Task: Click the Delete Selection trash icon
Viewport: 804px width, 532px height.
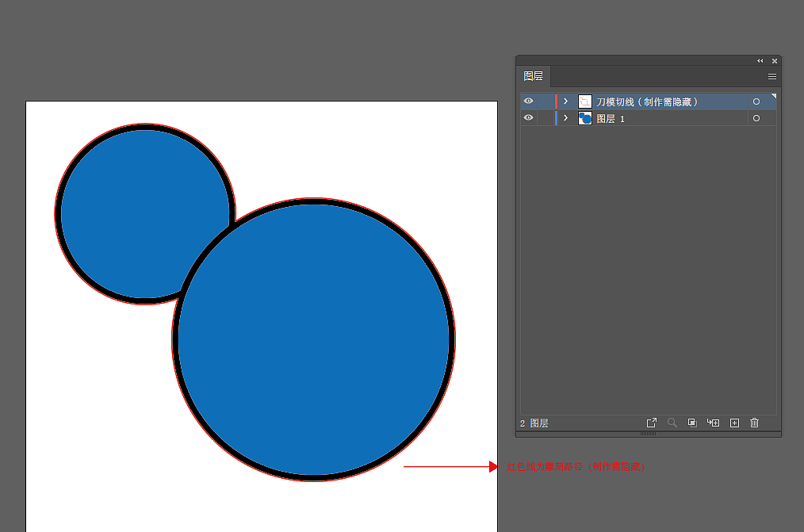Action: [754, 423]
